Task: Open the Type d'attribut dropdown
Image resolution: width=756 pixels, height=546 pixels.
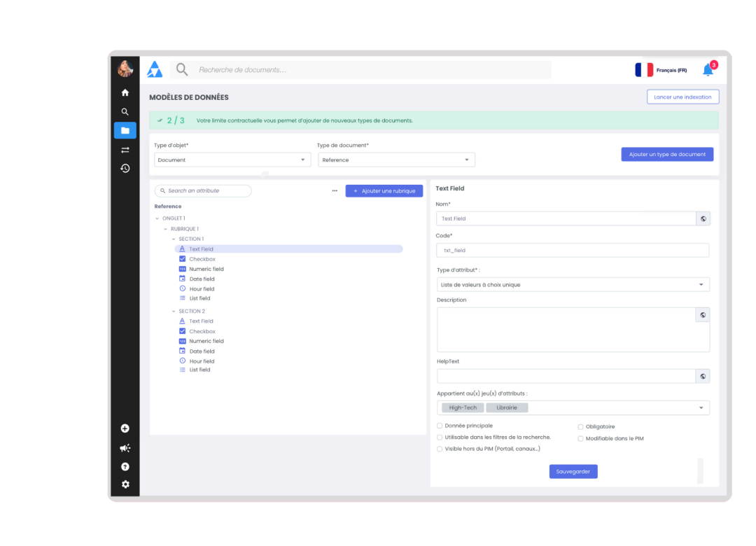Action: coord(573,285)
